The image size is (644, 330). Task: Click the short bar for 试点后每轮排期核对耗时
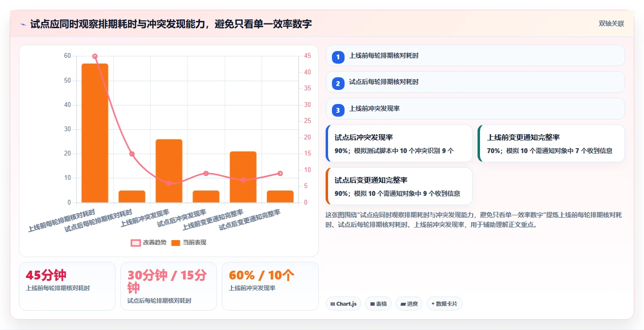132,196
